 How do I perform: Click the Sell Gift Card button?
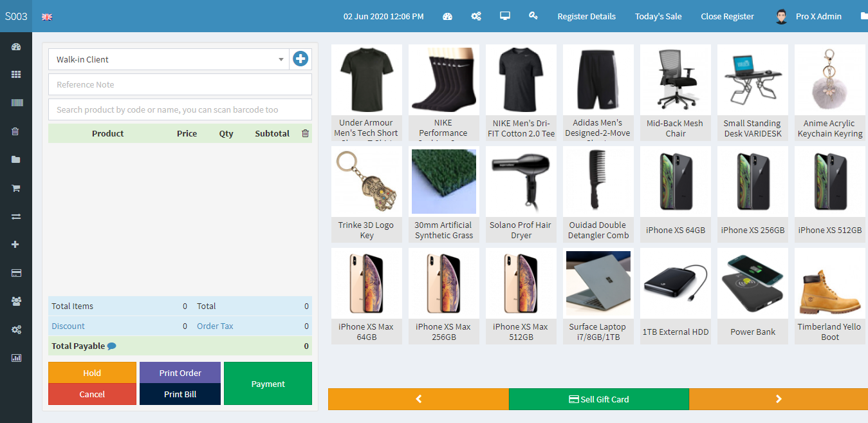click(x=599, y=399)
